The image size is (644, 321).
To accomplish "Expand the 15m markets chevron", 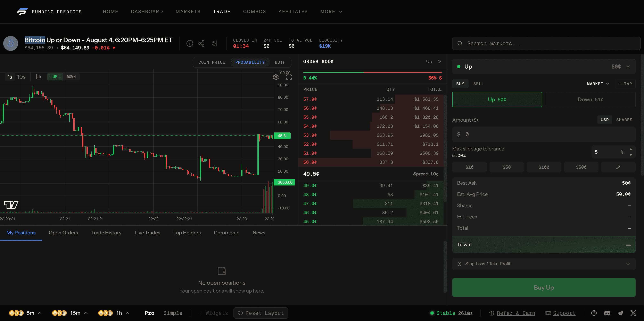I will pos(86,313).
